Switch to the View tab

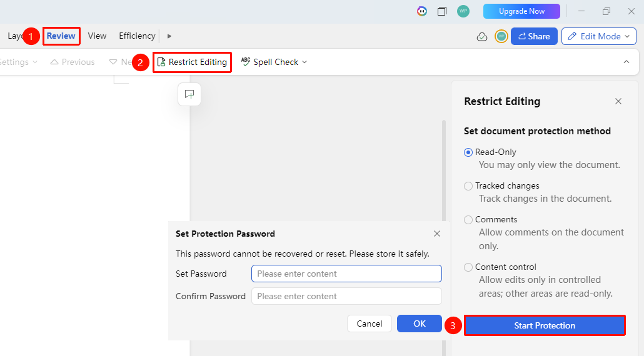97,36
